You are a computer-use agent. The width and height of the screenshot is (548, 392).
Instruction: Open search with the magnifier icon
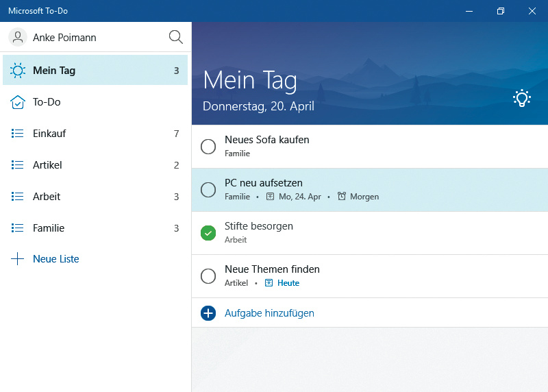(x=176, y=37)
